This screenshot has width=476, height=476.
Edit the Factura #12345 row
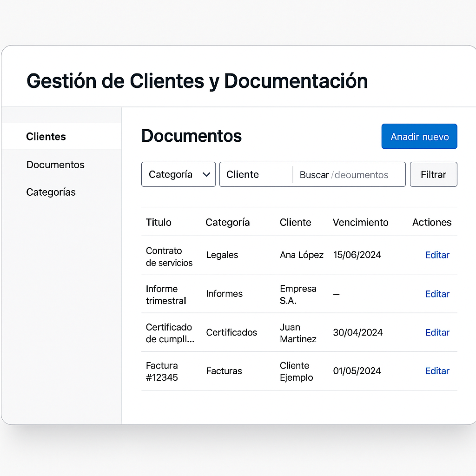point(437,371)
